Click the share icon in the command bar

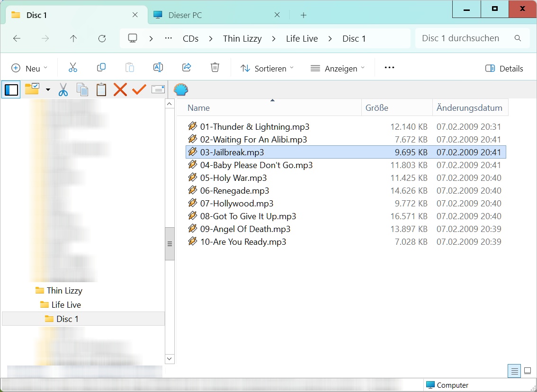(x=187, y=67)
